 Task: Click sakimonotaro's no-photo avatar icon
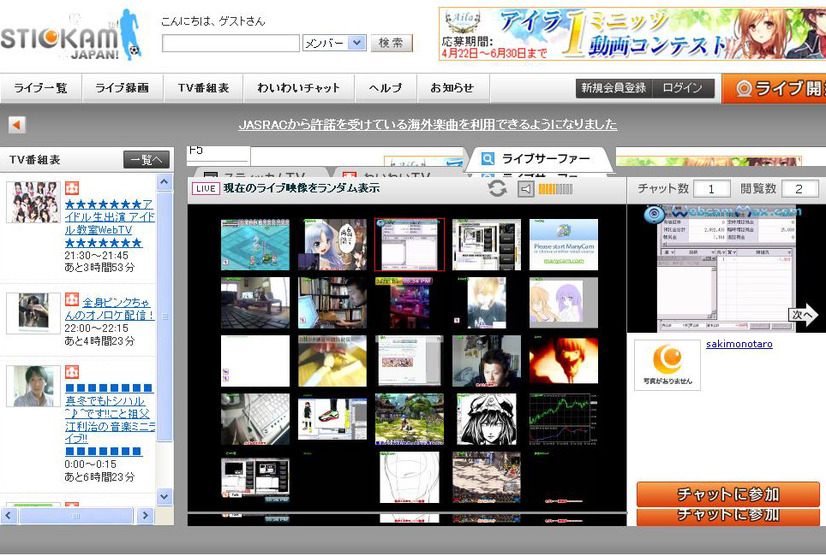point(667,365)
